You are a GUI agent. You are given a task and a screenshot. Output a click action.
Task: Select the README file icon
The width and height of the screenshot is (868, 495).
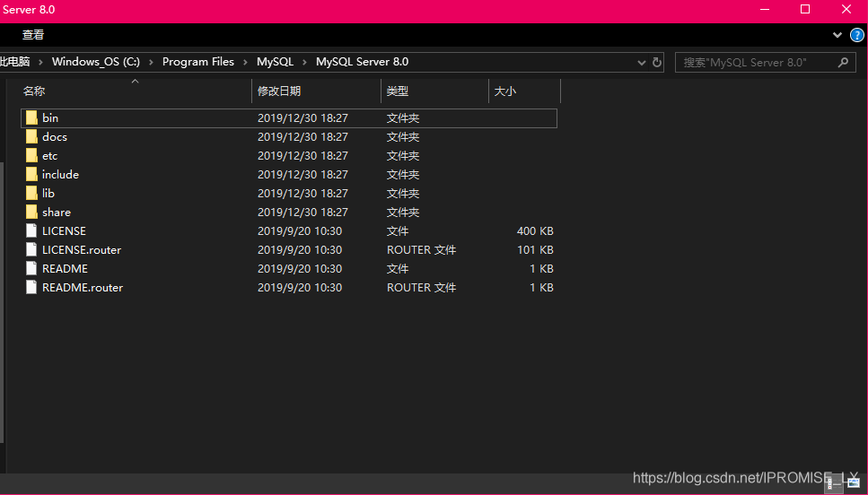click(31, 268)
